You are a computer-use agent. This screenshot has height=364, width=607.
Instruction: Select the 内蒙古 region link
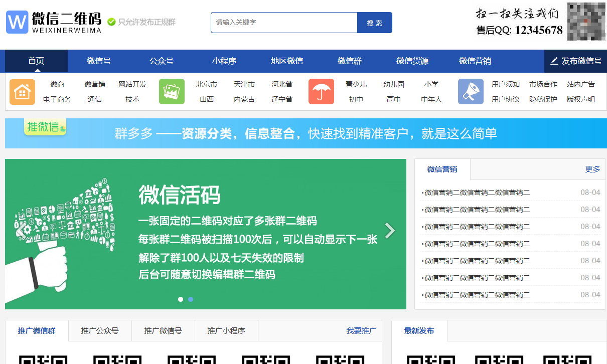244,99
